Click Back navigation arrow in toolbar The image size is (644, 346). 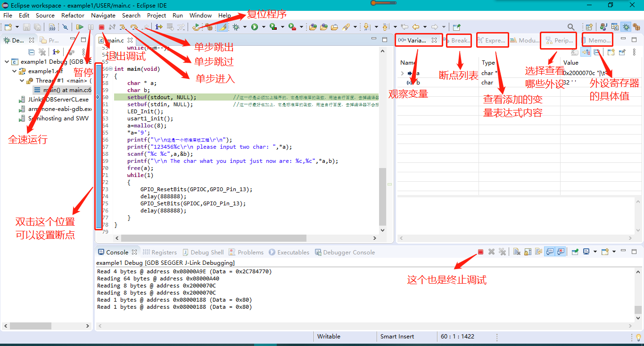[416, 27]
